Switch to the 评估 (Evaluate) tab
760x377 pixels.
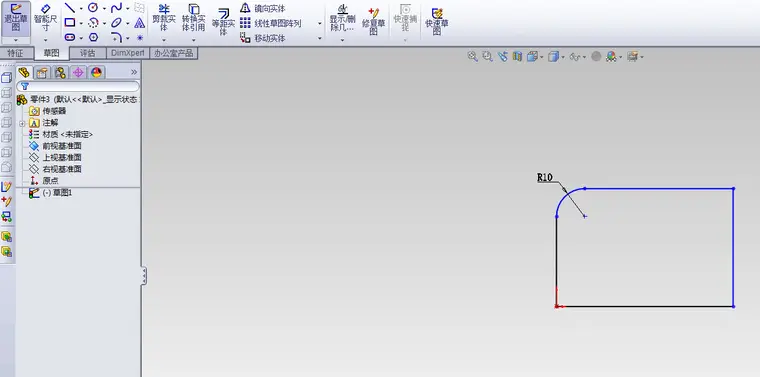[87, 53]
